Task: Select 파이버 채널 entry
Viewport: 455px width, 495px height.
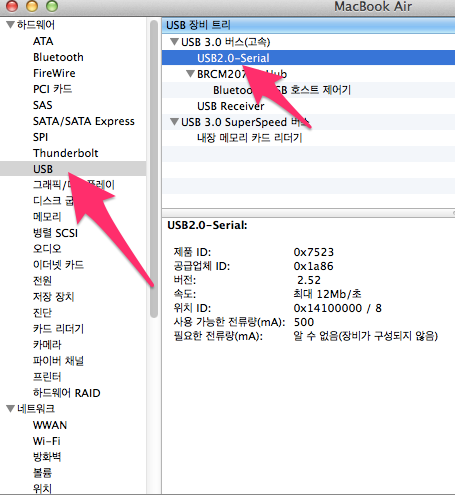Action: pos(58,361)
